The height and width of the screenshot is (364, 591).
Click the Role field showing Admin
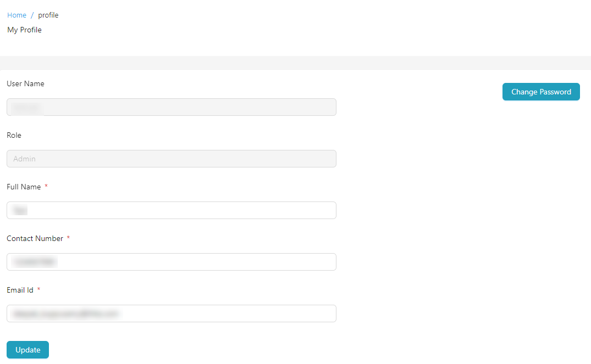[171, 159]
